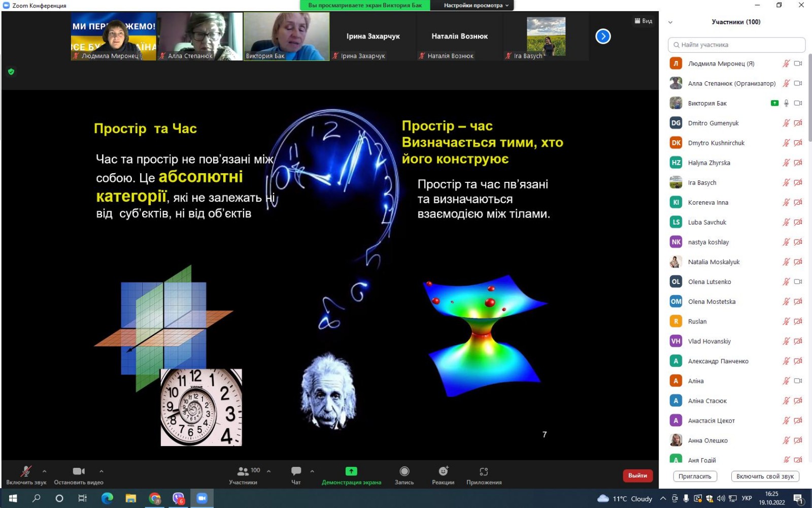
Task: Click the Пригласить button
Action: tap(695, 477)
